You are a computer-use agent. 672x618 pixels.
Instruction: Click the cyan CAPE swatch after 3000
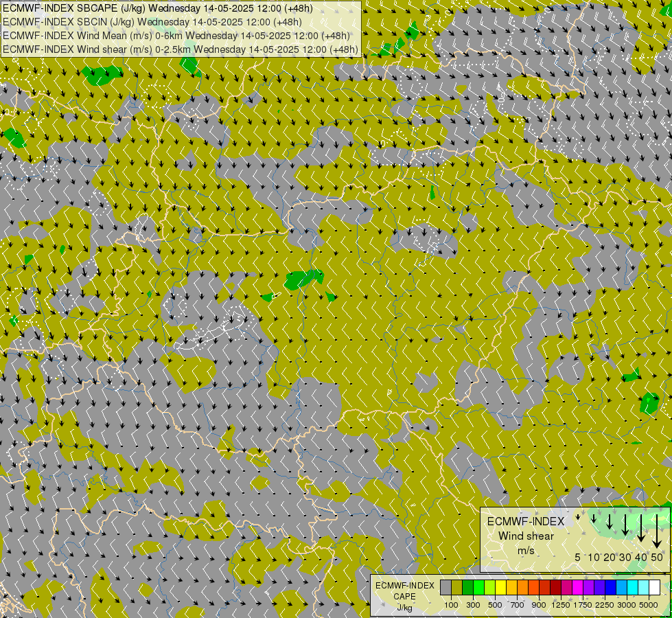pyautogui.click(x=633, y=587)
